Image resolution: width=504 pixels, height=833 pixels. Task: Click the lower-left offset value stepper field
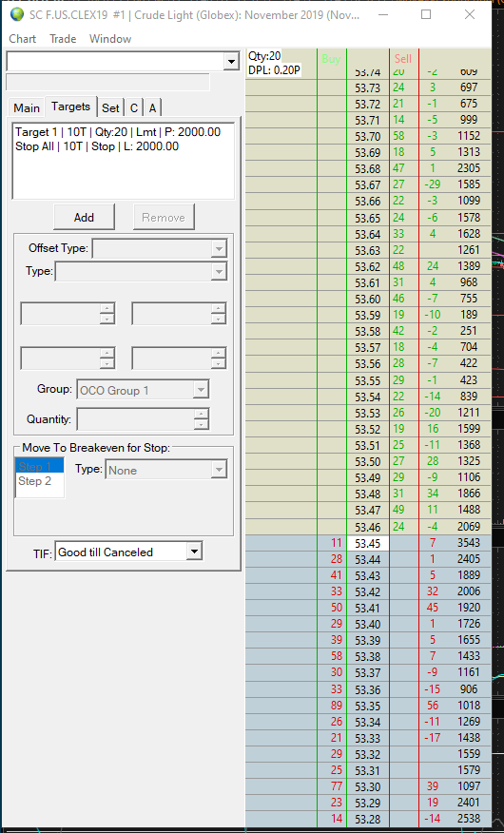[x=68, y=358]
